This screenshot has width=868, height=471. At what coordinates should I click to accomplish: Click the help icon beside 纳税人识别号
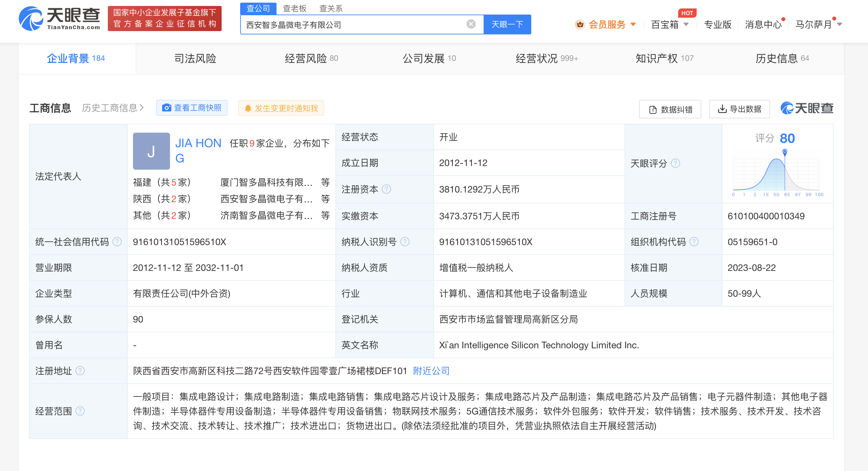[405, 241]
